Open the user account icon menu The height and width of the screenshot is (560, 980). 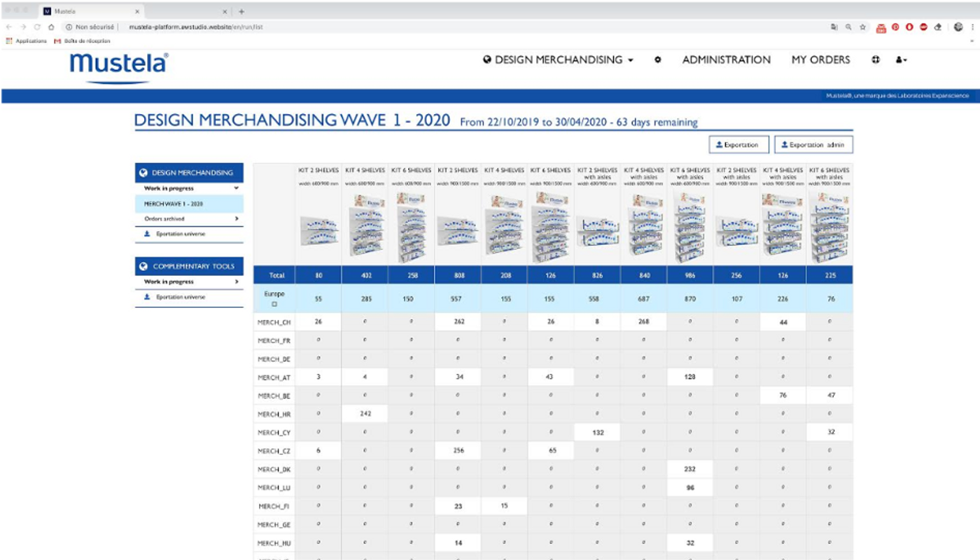click(901, 60)
